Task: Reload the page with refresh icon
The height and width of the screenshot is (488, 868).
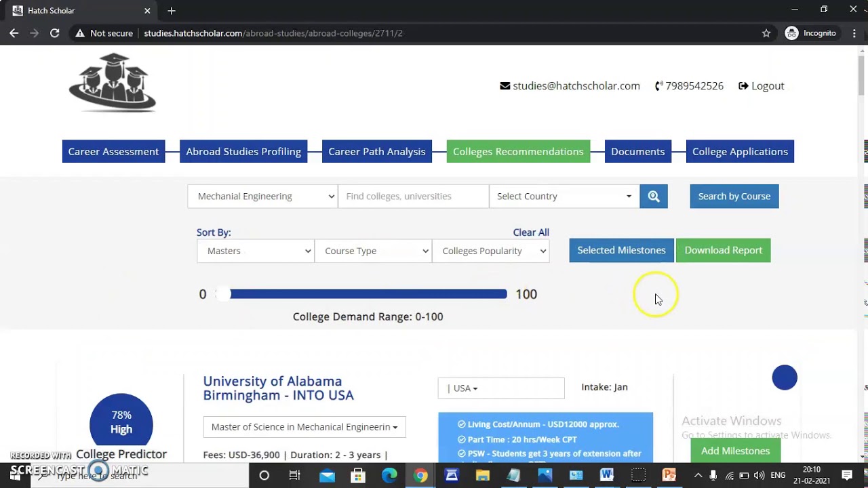Action: pyautogui.click(x=55, y=33)
